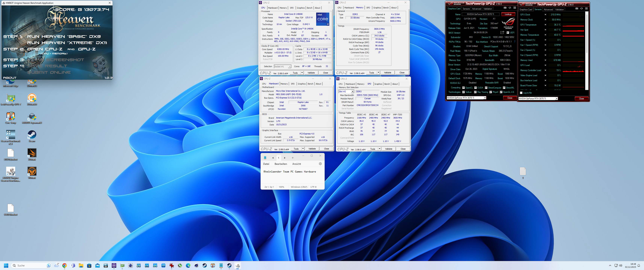Open 3DMark06 desktop shortcut

point(32,100)
